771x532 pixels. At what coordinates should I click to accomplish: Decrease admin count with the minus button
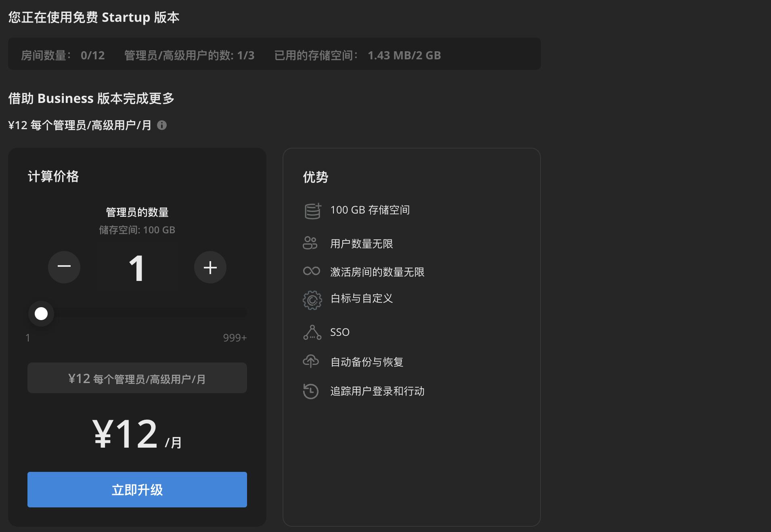pyautogui.click(x=64, y=267)
